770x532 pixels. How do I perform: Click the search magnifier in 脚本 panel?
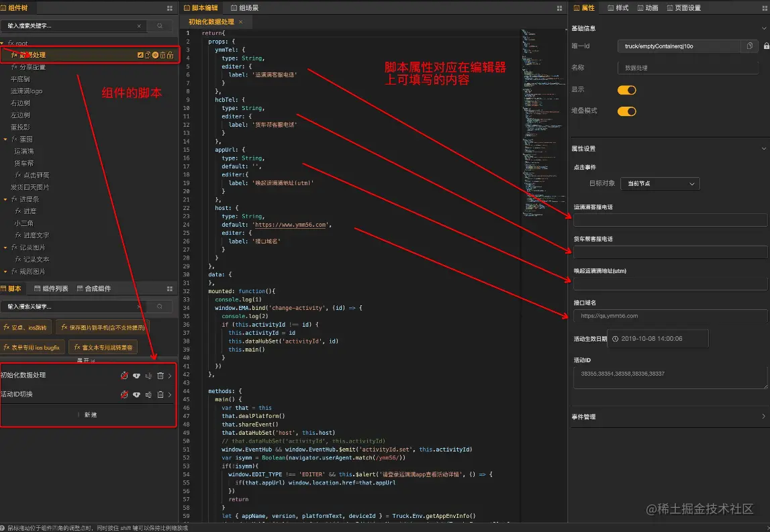[160, 306]
